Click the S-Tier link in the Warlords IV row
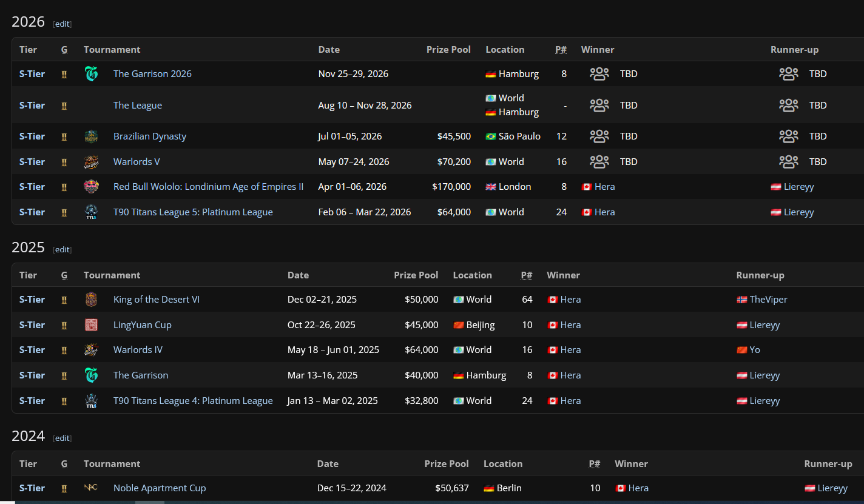This screenshot has width=864, height=504. tap(32, 350)
